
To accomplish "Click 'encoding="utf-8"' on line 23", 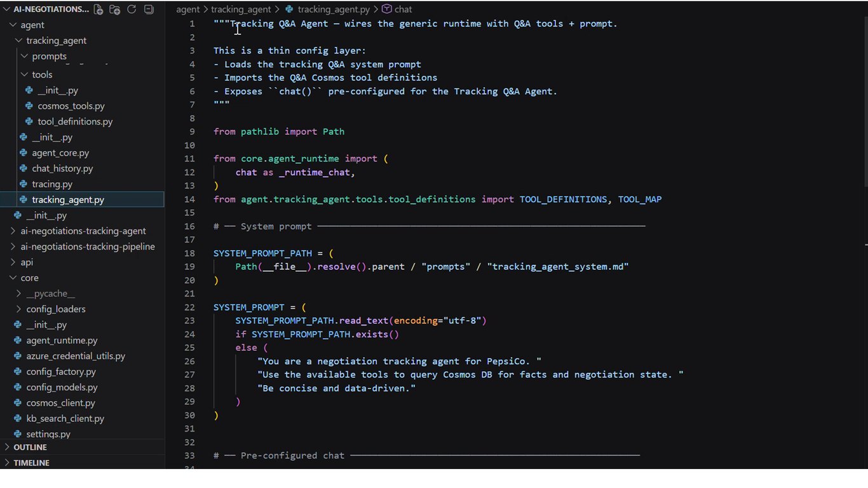I will pyautogui.click(x=438, y=320).
